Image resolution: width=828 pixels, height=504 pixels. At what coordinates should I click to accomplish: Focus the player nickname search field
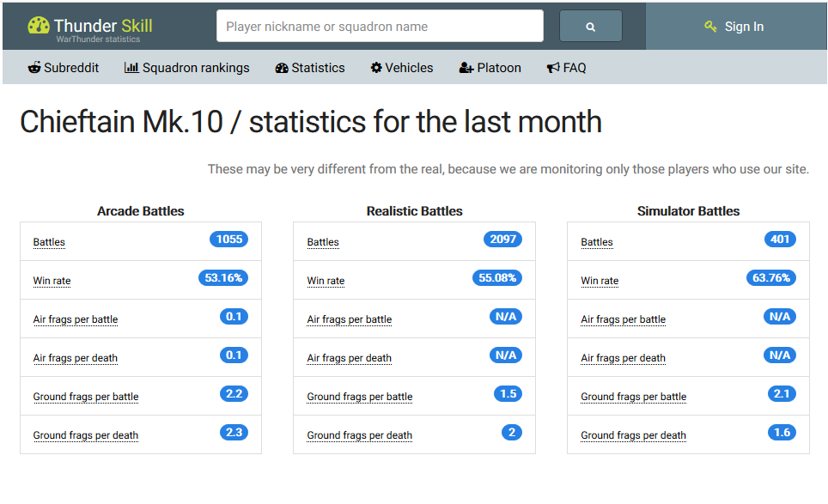tap(380, 26)
